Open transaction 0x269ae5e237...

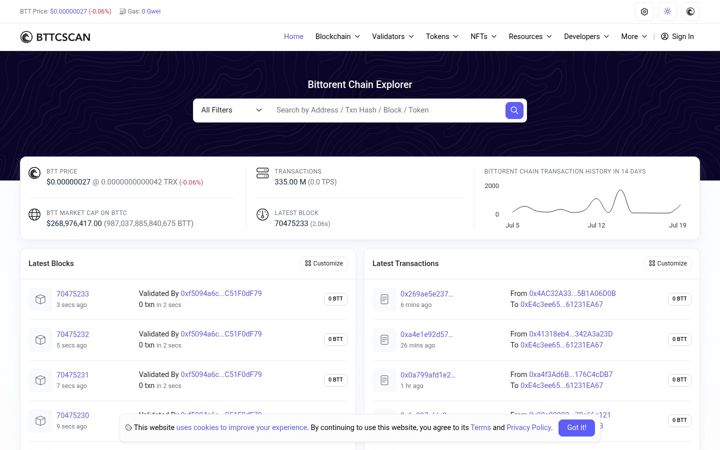coord(427,294)
